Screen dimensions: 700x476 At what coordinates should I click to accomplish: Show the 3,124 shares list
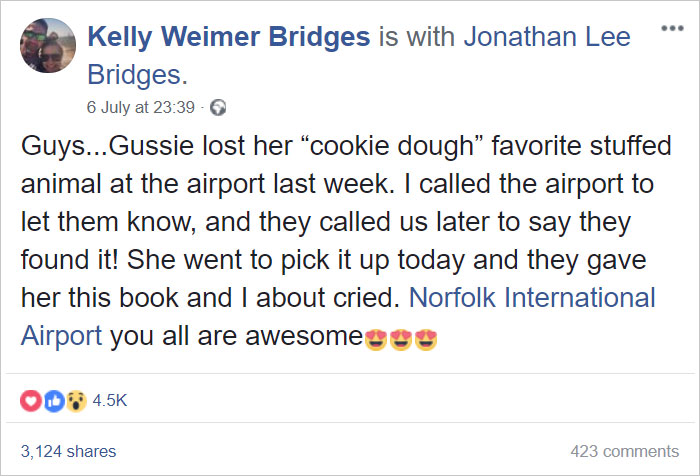click(68, 451)
